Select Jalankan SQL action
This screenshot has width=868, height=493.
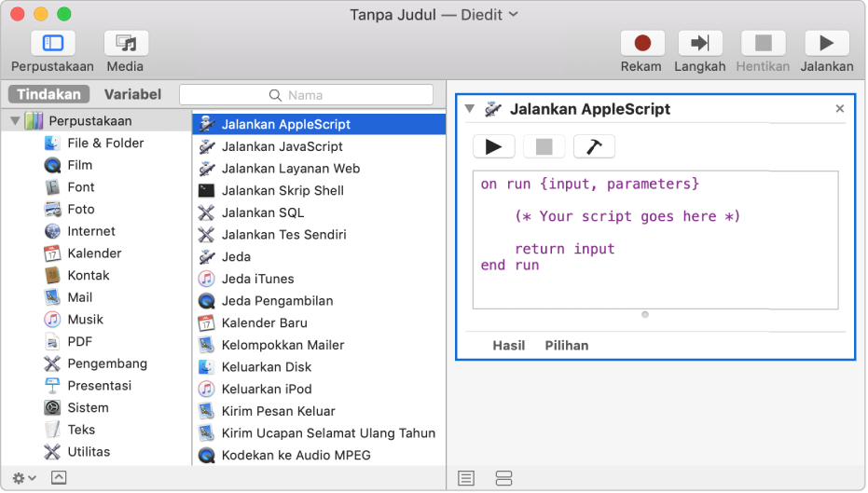pos(319,213)
